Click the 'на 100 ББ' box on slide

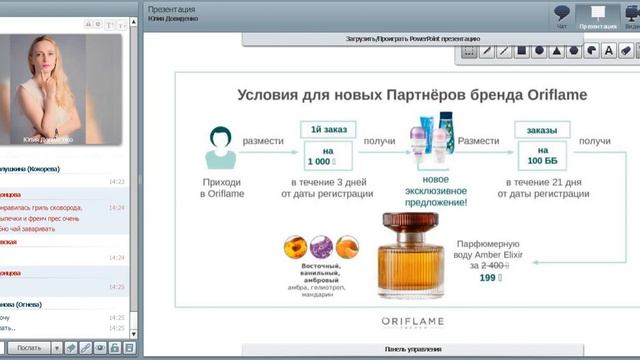[x=542, y=156]
